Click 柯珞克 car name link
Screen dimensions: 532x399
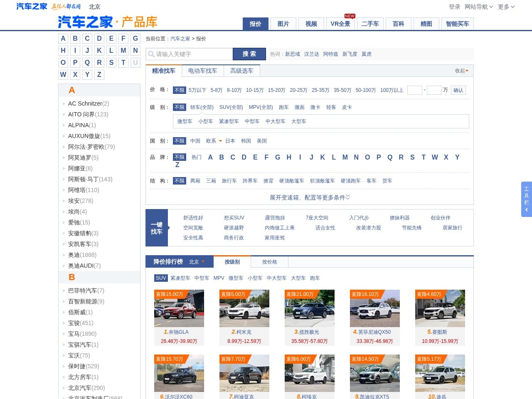309,397
